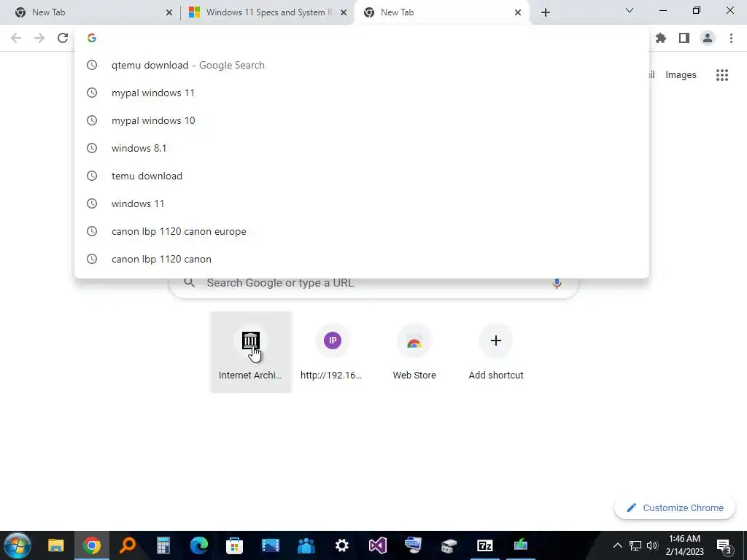Open the http://192.16... shortcut tile
This screenshot has height=560, width=747.
(332, 352)
